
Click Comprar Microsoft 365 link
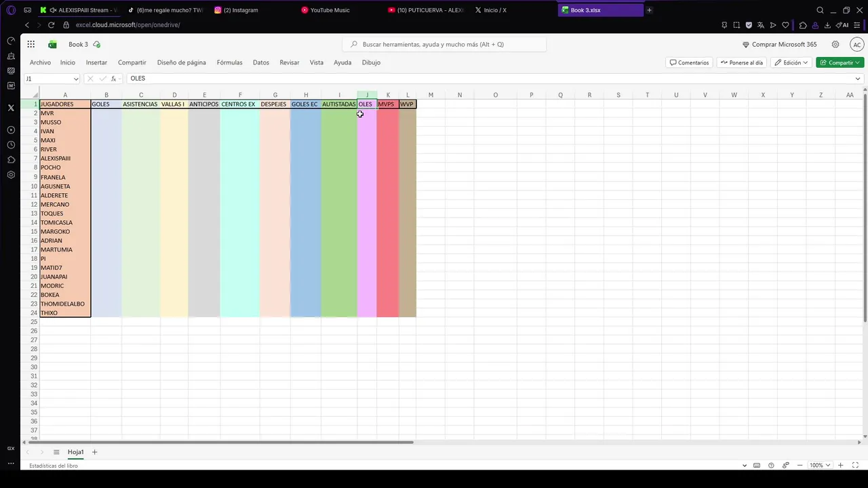click(780, 44)
